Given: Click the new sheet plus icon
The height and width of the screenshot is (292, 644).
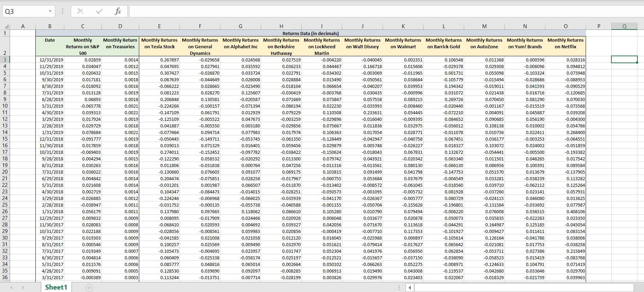Looking at the screenshot, I should click(x=89, y=288).
